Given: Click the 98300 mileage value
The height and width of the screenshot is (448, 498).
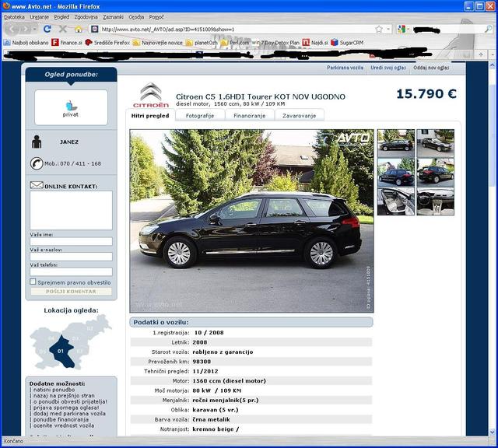Looking at the screenshot, I should [x=202, y=362].
